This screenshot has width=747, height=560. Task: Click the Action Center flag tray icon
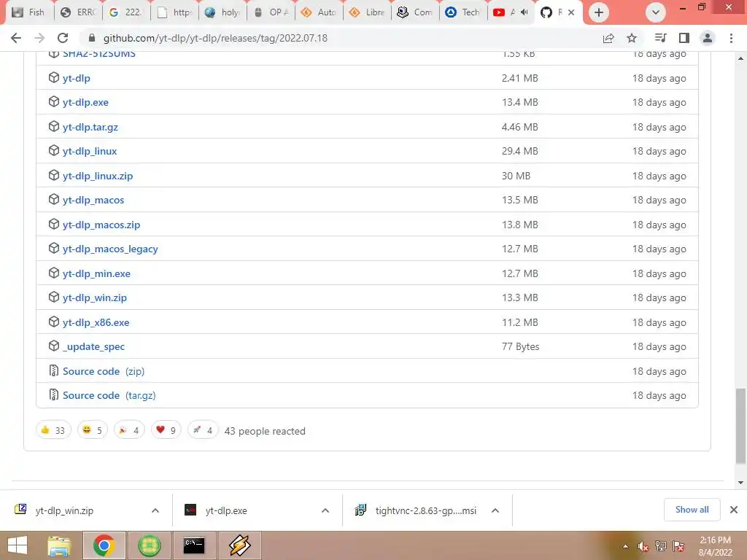point(678,547)
